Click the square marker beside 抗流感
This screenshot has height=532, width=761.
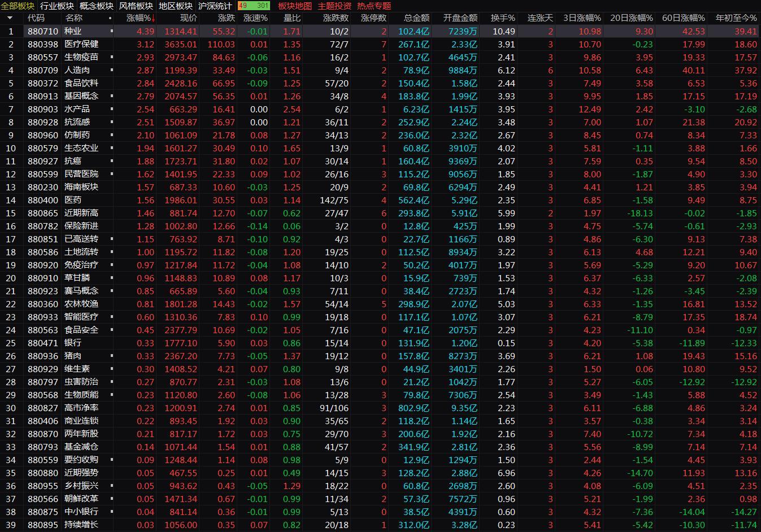[111, 122]
